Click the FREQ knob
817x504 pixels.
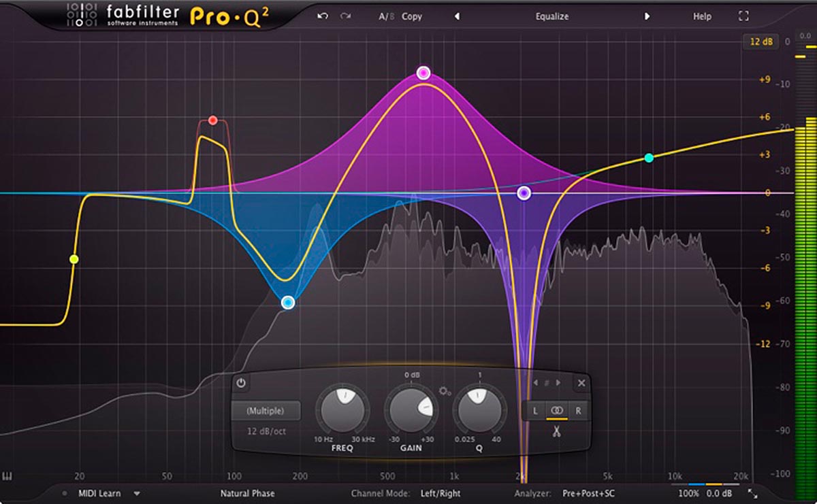(342, 411)
